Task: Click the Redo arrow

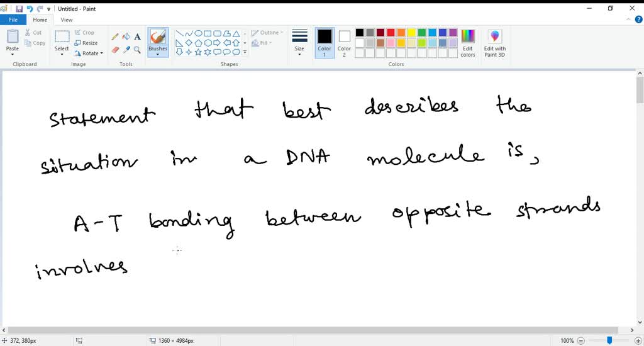Action: click(40, 9)
